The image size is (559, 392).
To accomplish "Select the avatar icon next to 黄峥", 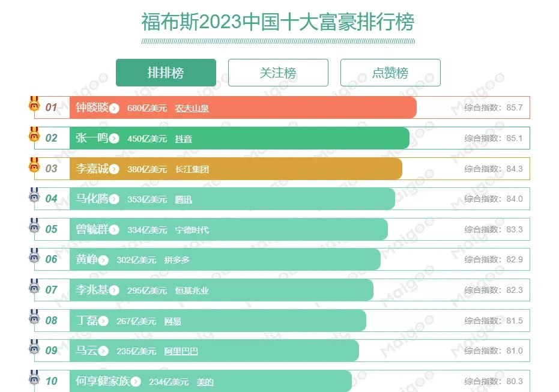I will click(34, 258).
